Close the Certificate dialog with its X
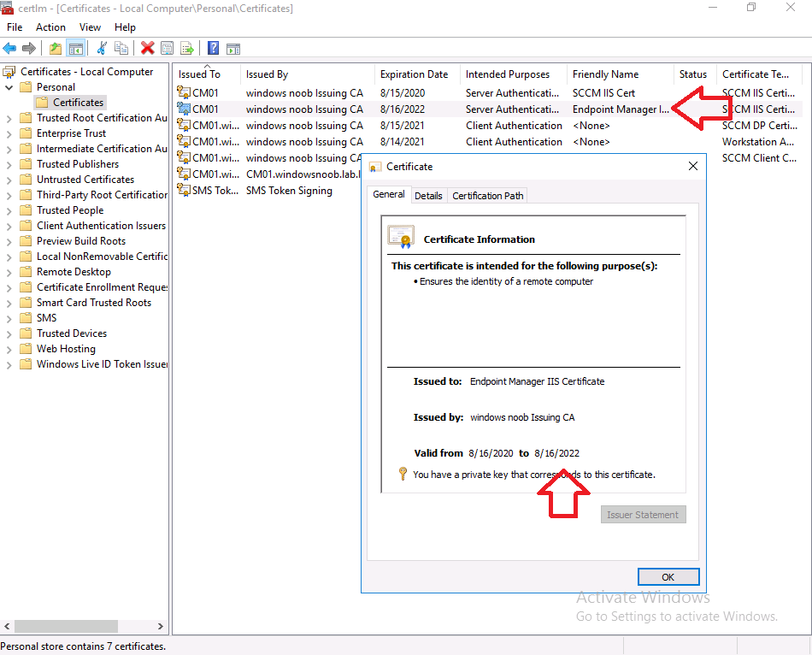 pyautogui.click(x=693, y=167)
